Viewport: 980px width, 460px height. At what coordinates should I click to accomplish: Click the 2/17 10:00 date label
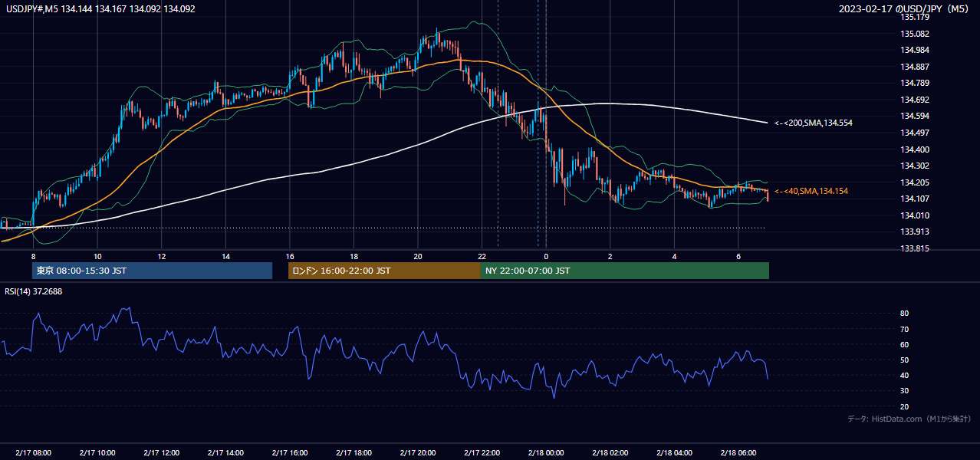(97, 453)
